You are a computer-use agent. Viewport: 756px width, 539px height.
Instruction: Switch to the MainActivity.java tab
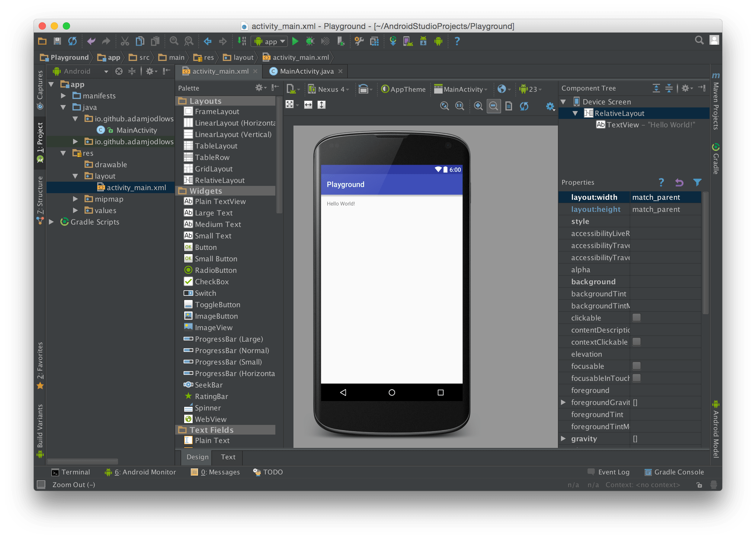[306, 71]
